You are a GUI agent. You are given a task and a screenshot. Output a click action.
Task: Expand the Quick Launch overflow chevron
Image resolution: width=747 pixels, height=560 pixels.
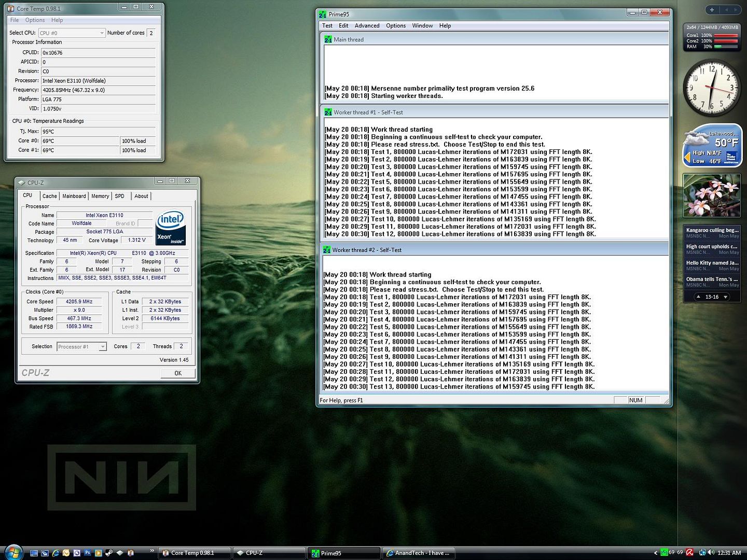click(151, 551)
